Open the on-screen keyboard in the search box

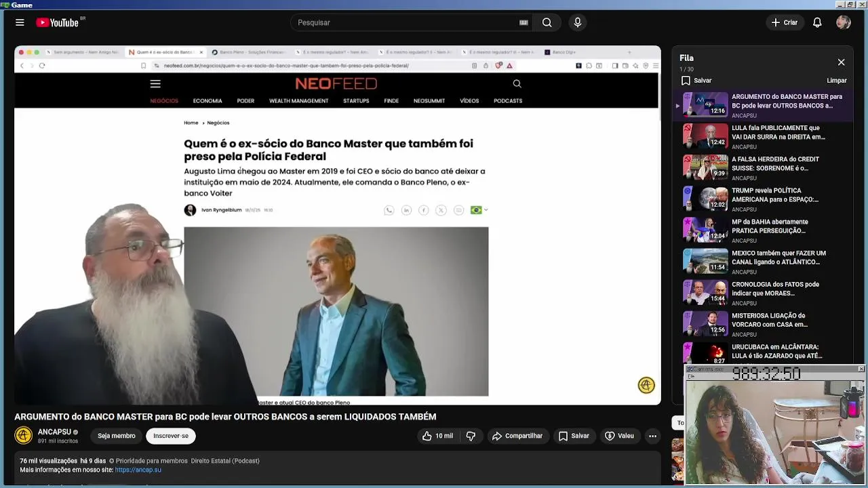pyautogui.click(x=524, y=22)
